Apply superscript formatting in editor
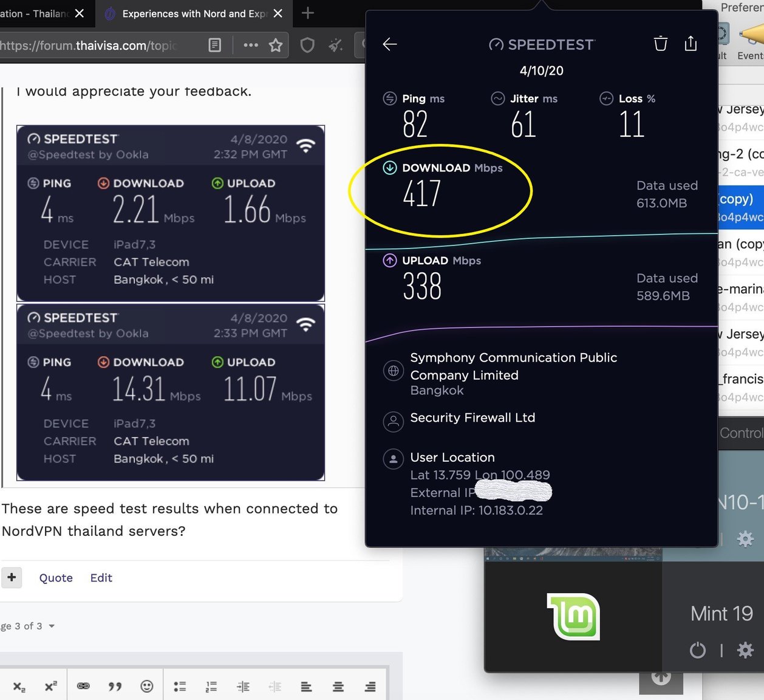Image resolution: width=764 pixels, height=700 pixels. [x=51, y=686]
